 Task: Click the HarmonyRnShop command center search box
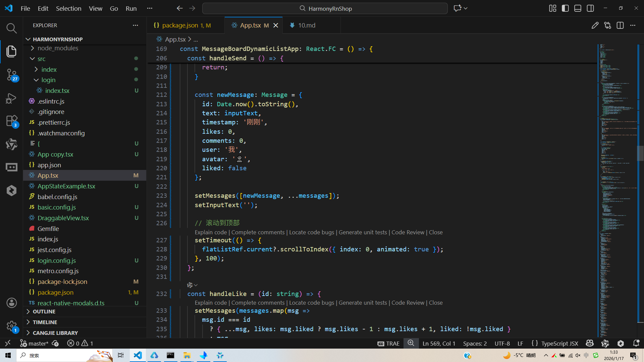325,8
